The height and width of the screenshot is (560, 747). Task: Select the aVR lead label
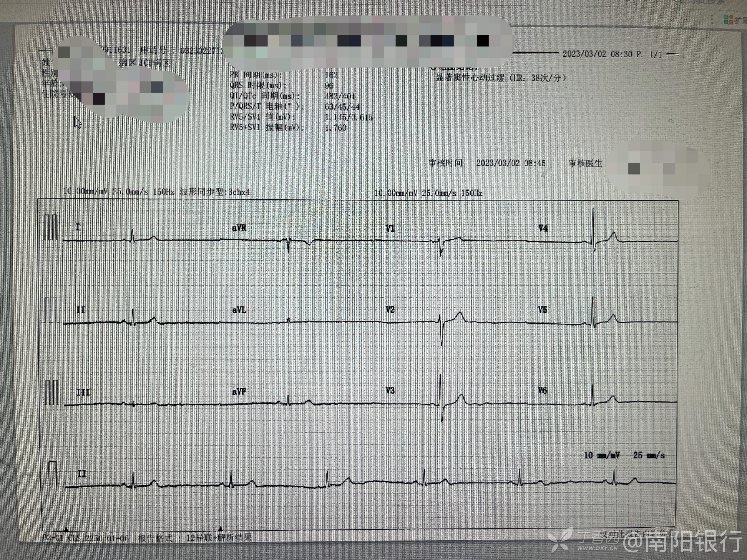(x=239, y=228)
